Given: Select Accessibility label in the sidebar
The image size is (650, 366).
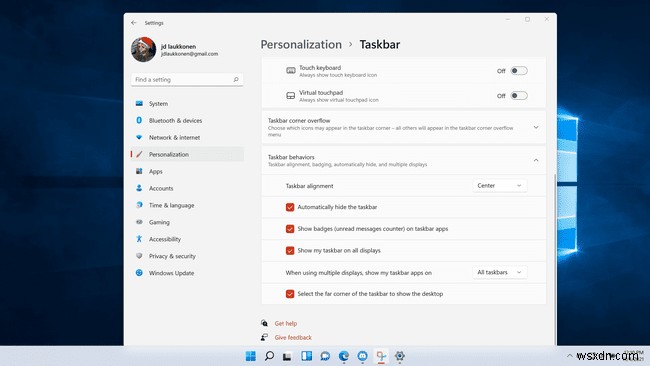Looking at the screenshot, I should (165, 239).
